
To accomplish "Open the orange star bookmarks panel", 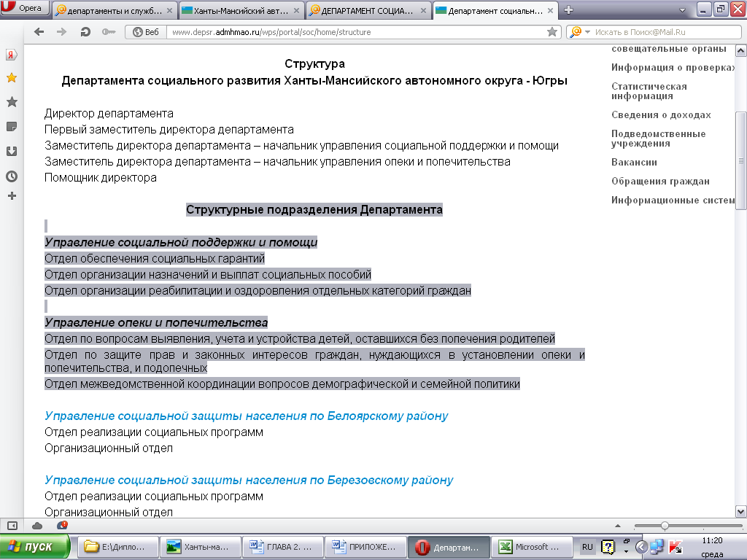I will (12, 78).
